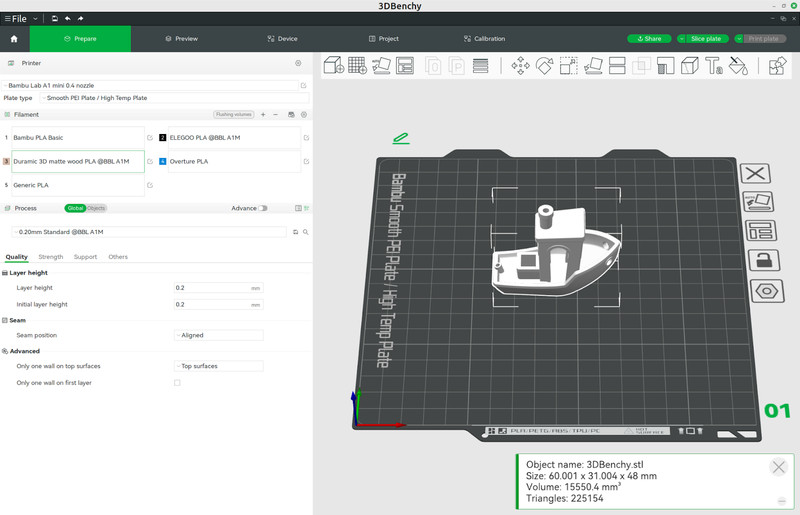The height and width of the screenshot is (515, 800).
Task: Select the Text shape tool
Action: [714, 65]
